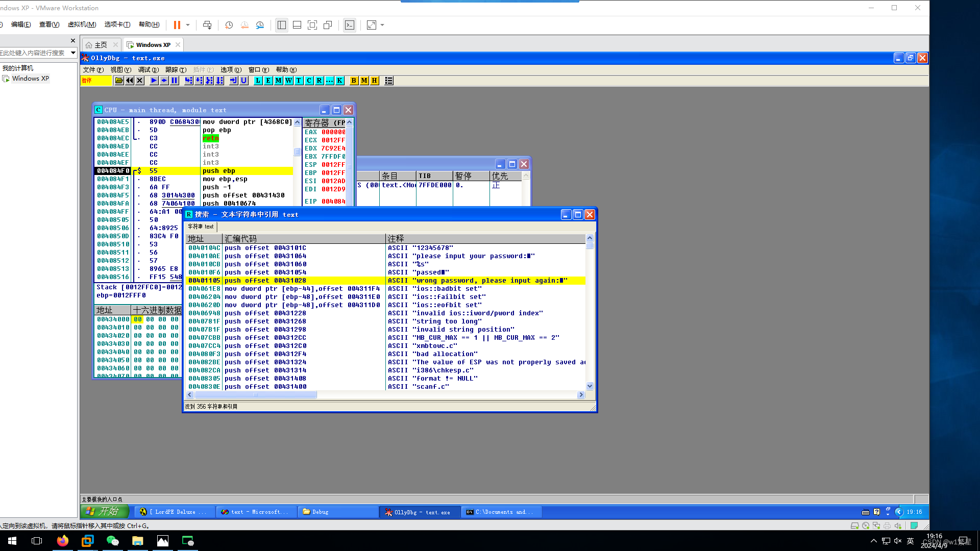Click VMware's console view terminal icon
The height and width of the screenshot is (551, 980).
350,25
